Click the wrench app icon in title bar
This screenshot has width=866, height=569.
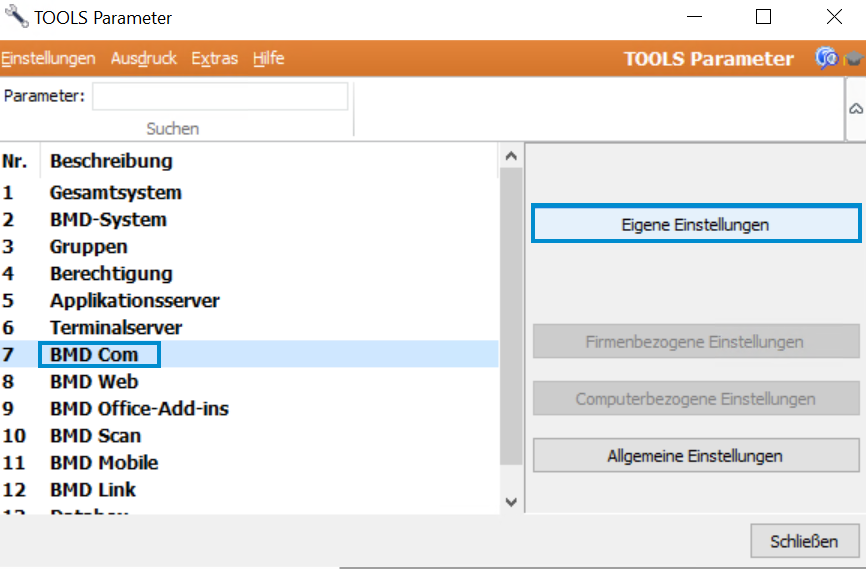click(x=16, y=17)
